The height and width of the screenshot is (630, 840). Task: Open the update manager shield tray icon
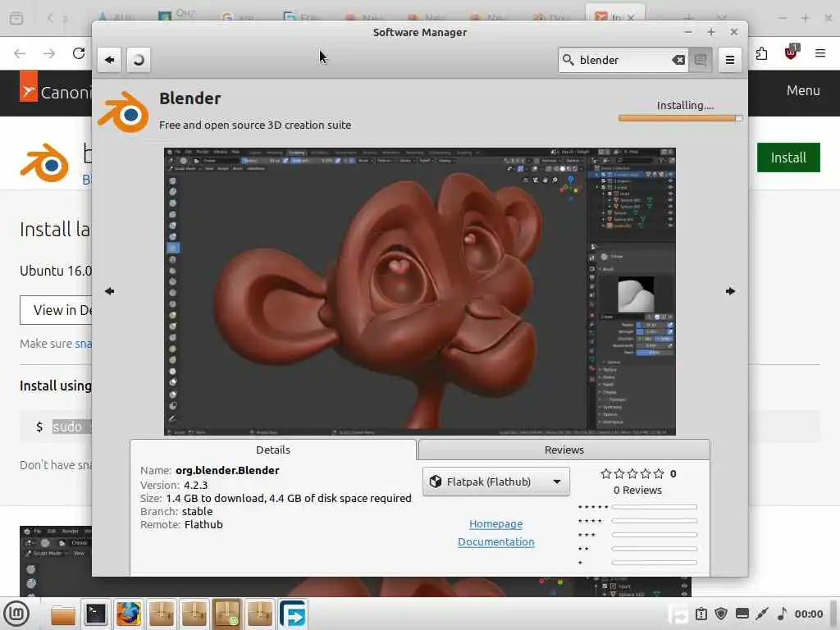tap(721, 614)
